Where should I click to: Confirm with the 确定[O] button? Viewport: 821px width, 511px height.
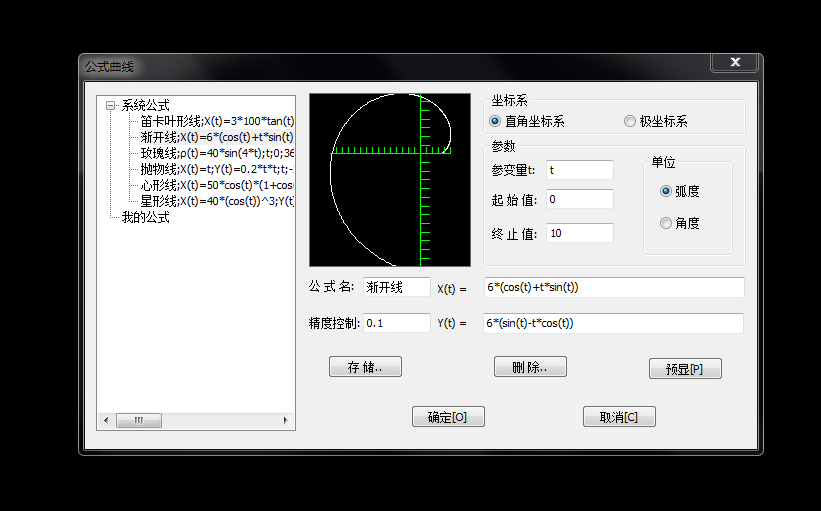(x=448, y=417)
